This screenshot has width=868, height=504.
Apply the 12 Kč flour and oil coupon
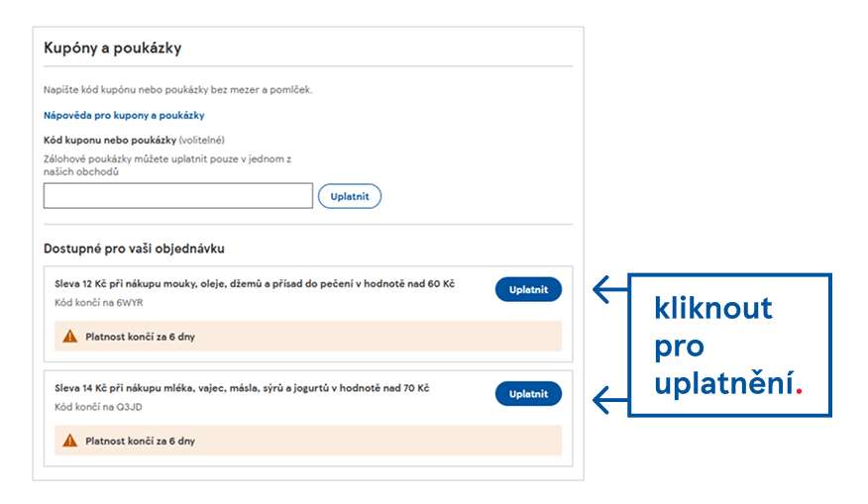click(x=528, y=289)
